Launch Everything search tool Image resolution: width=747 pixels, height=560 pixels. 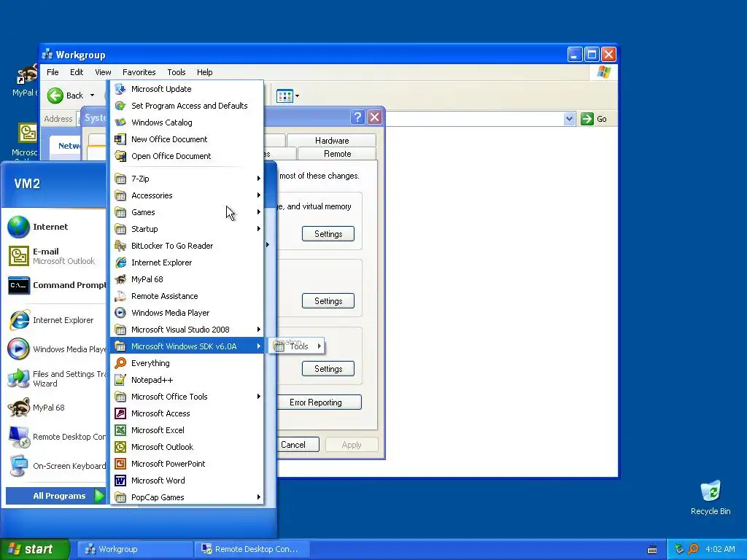point(187,363)
